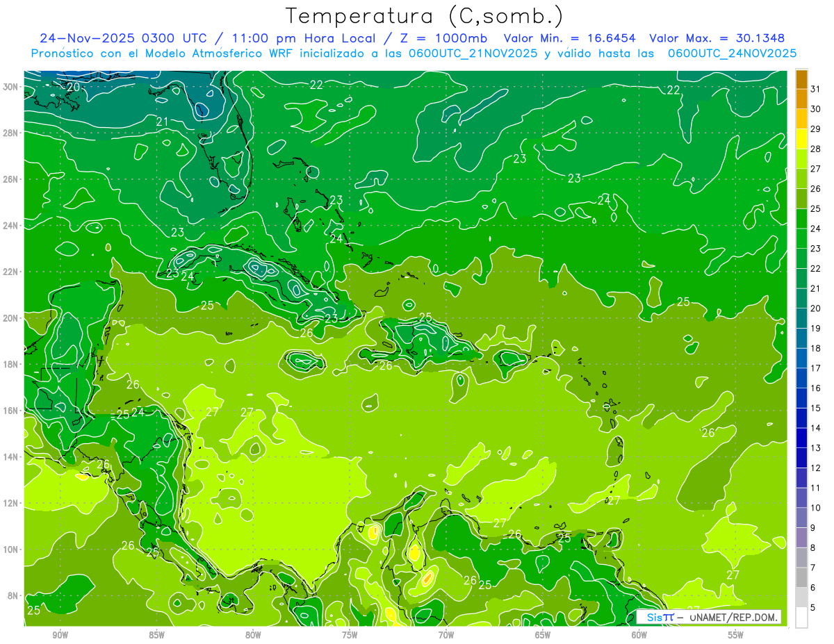
Task: Pick the white color-scale segment below 5
Action: (801, 618)
